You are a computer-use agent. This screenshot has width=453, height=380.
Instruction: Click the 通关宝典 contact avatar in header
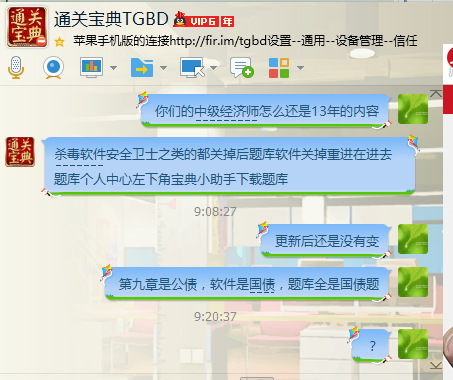(27, 27)
